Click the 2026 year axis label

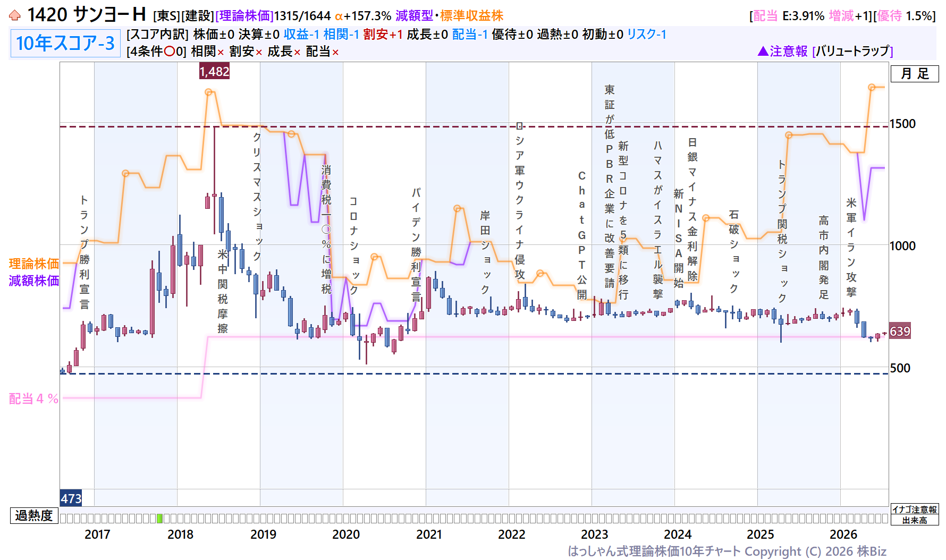click(x=843, y=534)
